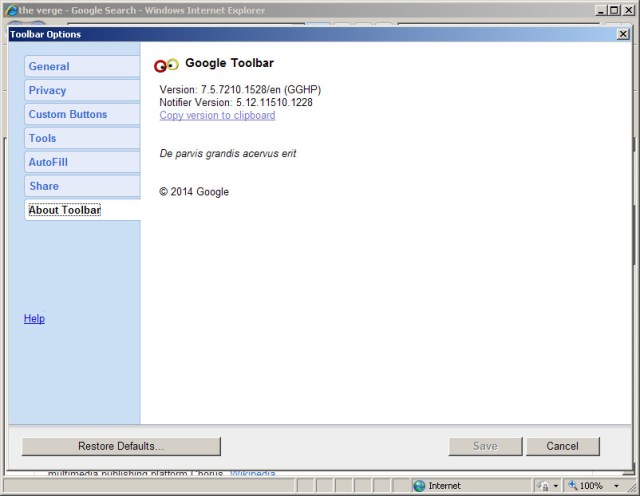Screen dimensions: 640x496
Task: Open the Share tab
Action: coord(82,186)
